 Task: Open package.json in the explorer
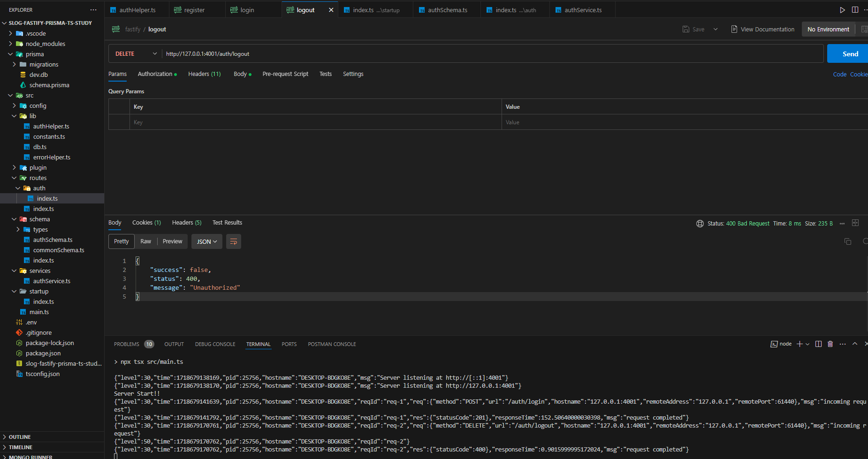(43, 353)
